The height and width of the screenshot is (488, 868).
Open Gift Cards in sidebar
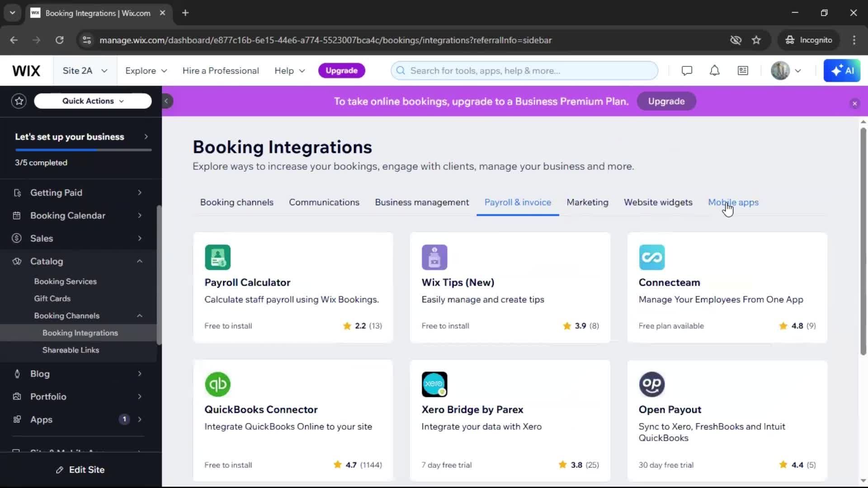(52, 299)
